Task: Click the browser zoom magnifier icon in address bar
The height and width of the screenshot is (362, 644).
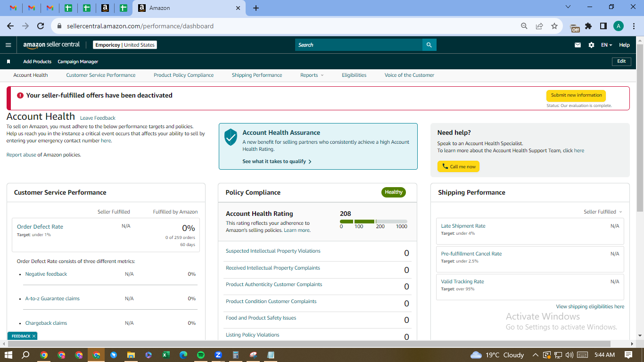Action: tap(524, 26)
